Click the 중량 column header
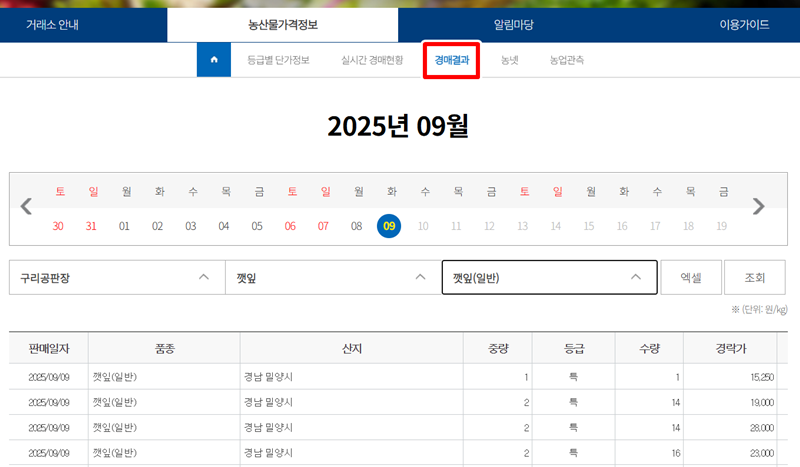Viewport: 800px width, 467px height. pyautogui.click(x=498, y=349)
